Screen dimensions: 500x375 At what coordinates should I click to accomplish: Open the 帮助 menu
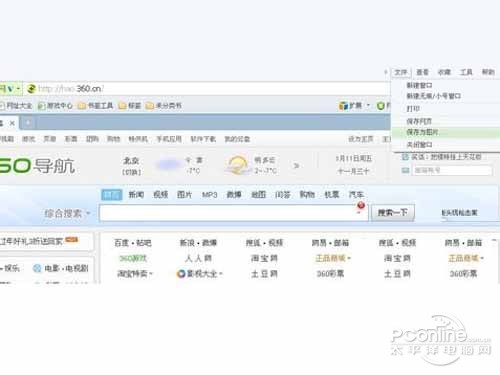click(x=488, y=72)
